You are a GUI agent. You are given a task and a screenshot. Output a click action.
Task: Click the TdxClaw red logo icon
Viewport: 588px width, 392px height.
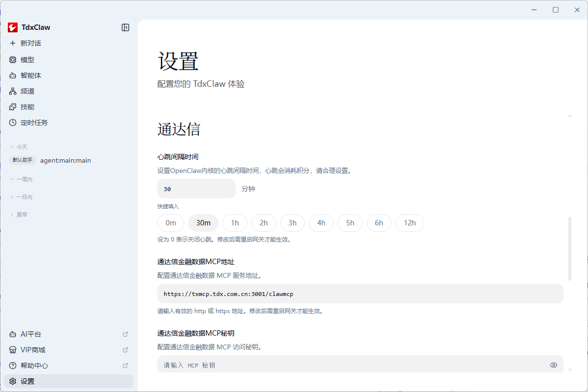(x=13, y=27)
